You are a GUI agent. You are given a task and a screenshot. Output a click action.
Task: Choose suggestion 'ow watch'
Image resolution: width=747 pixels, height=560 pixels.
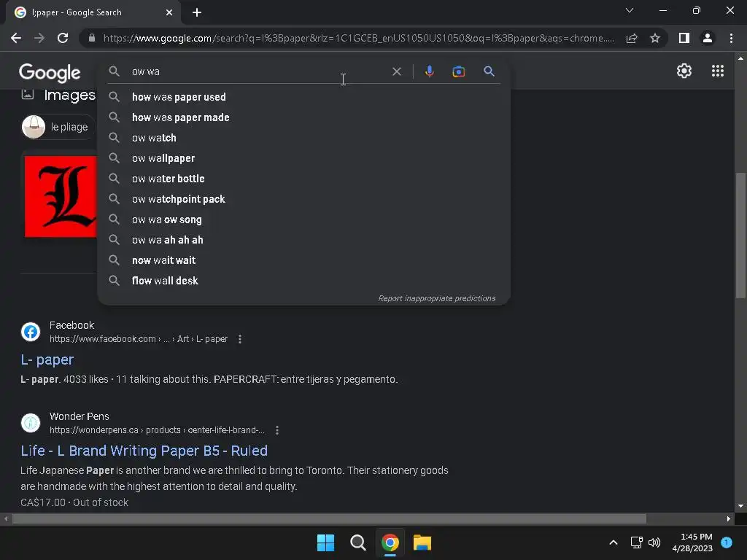pos(303,138)
